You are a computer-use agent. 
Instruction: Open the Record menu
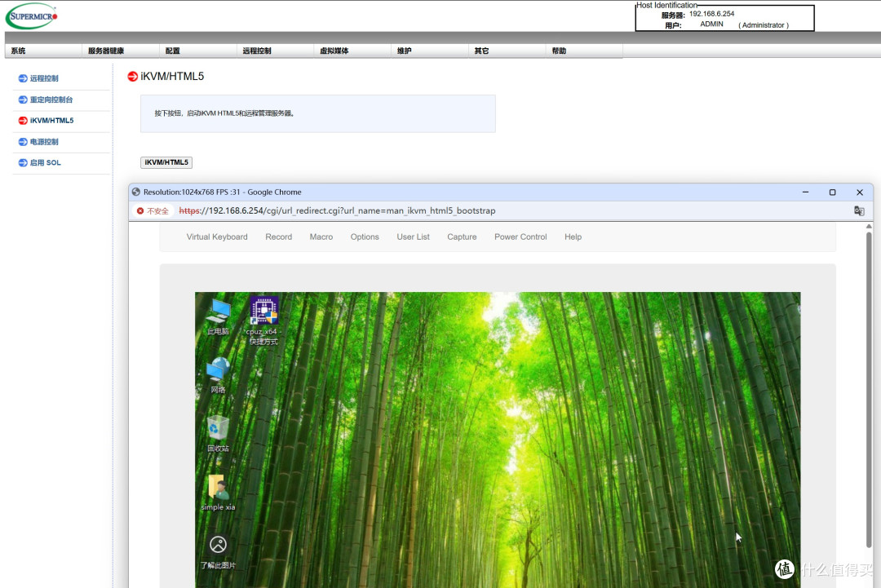point(279,237)
